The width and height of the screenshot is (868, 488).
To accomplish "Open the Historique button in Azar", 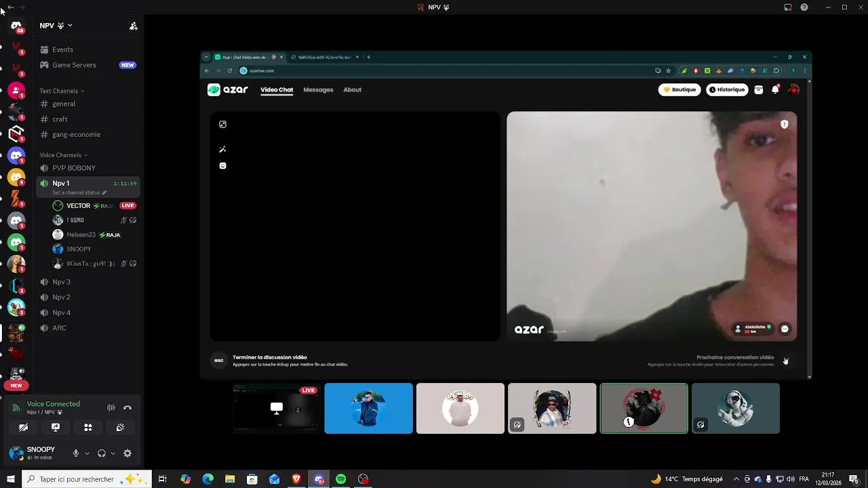I will tap(727, 89).
